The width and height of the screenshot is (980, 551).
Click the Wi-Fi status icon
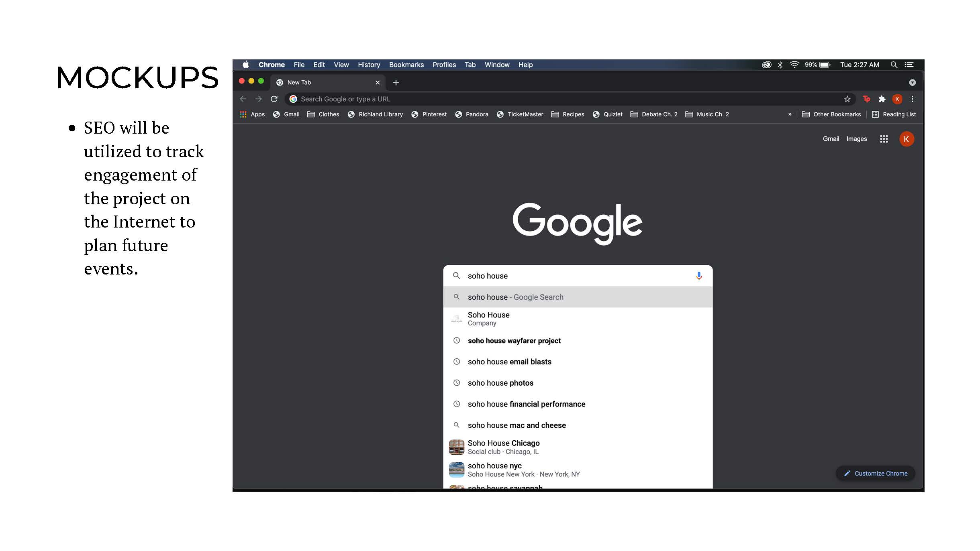click(x=794, y=65)
